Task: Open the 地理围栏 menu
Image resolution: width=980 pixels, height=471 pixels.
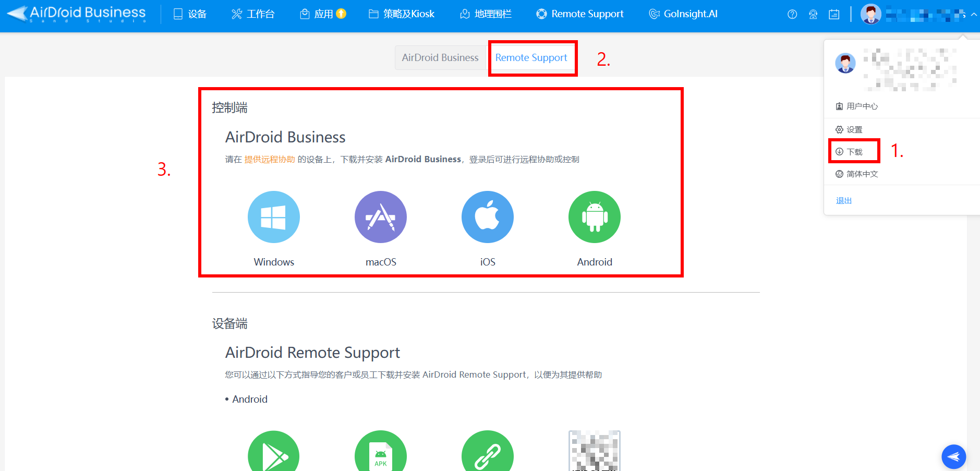Action: tap(486, 14)
